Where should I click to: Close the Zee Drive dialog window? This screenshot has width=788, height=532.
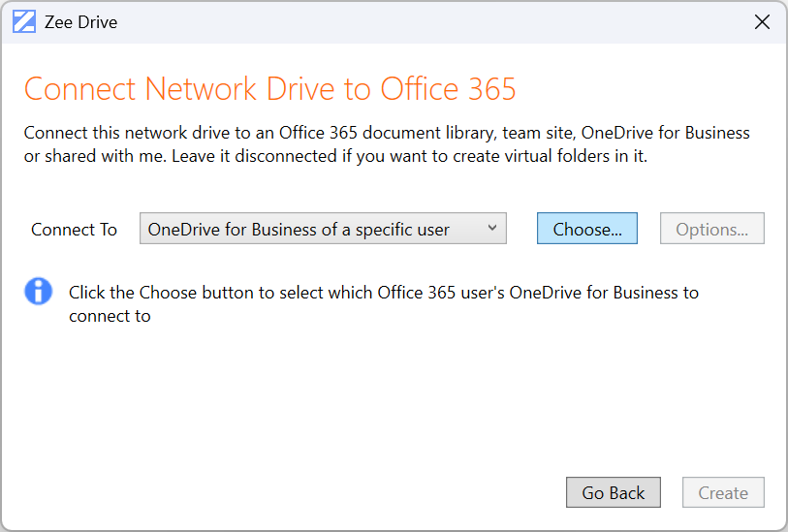point(762,22)
